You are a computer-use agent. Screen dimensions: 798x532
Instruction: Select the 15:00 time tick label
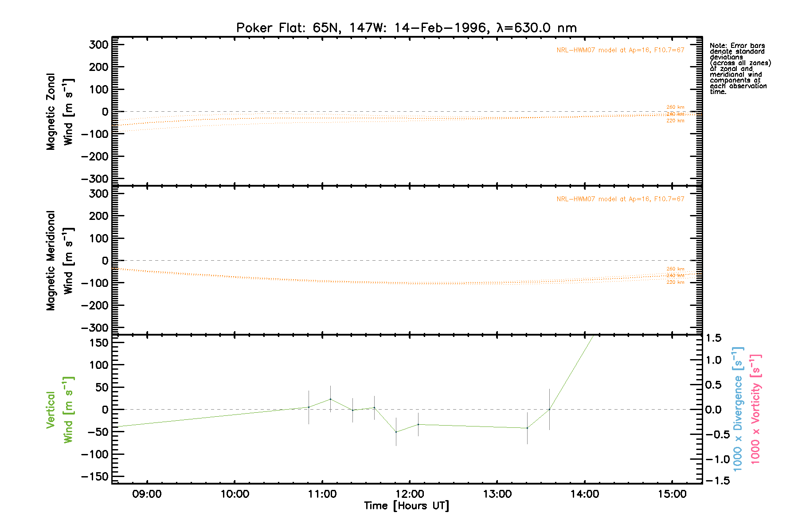pos(672,494)
